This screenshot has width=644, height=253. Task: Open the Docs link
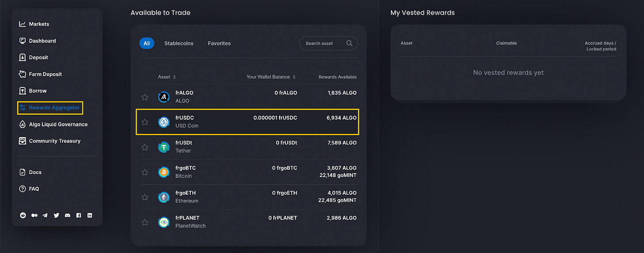[35, 172]
